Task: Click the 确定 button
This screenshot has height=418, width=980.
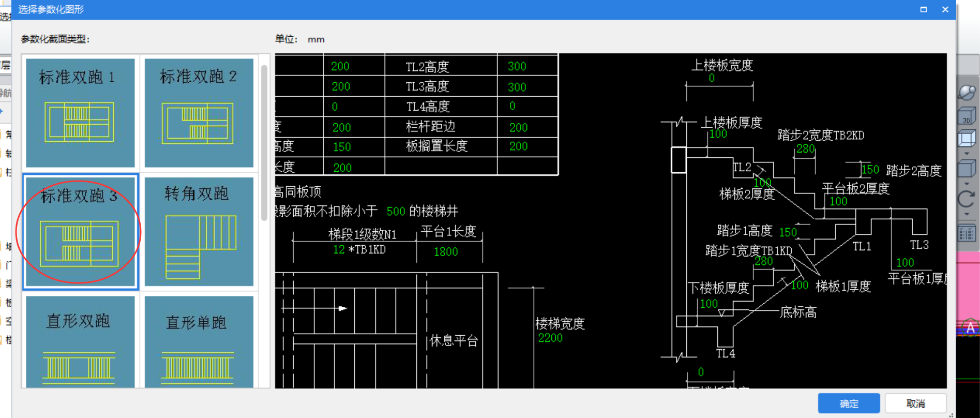Action: click(x=849, y=404)
